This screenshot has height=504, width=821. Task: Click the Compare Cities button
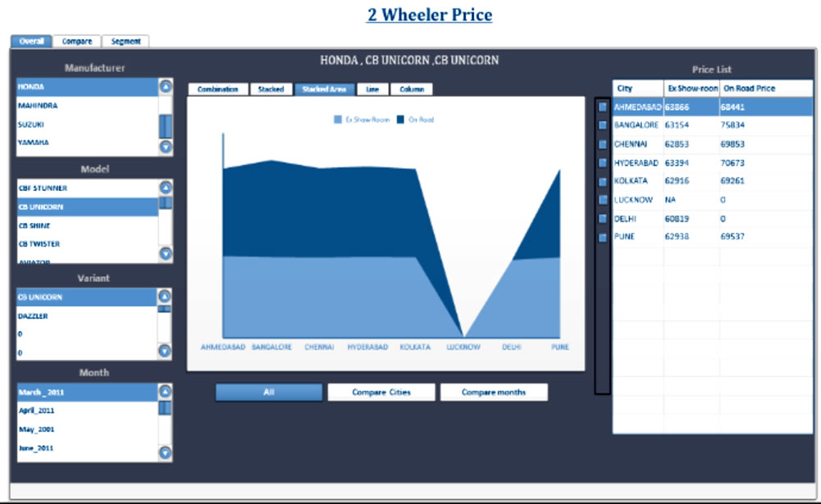click(x=381, y=393)
